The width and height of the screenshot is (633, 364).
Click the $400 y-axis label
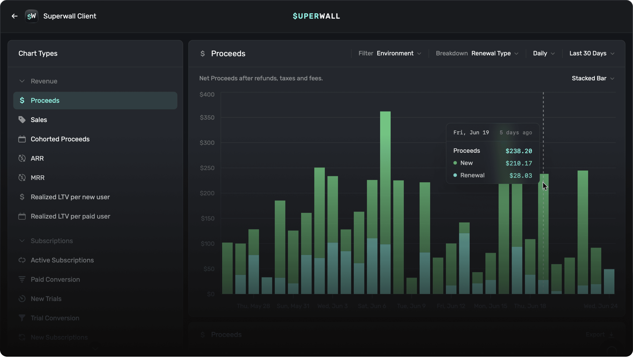click(x=207, y=94)
